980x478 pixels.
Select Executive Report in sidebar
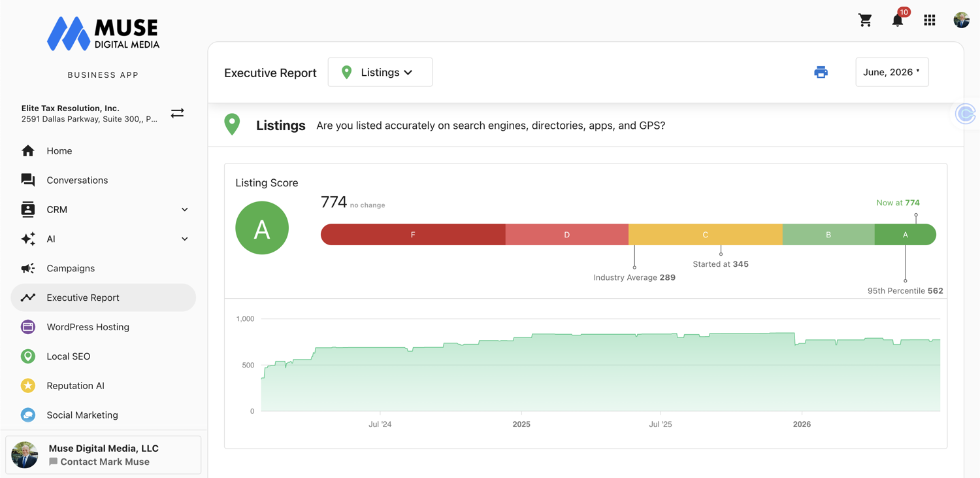click(x=103, y=298)
